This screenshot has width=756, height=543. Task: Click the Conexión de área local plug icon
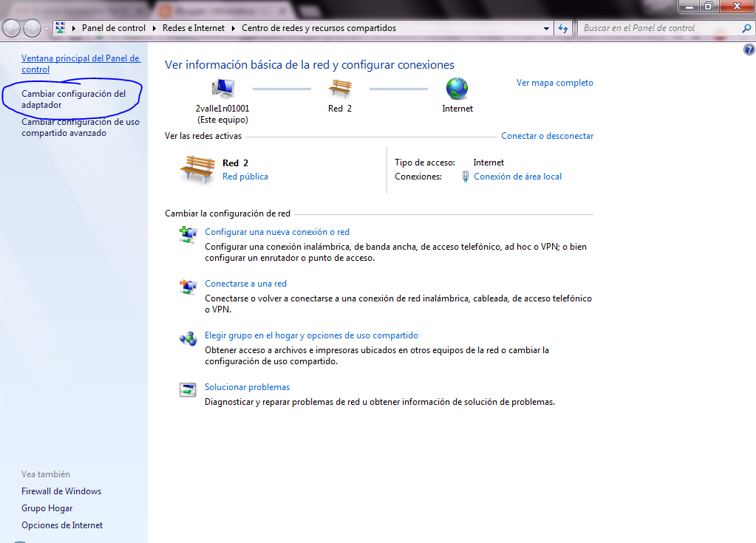[x=466, y=177]
